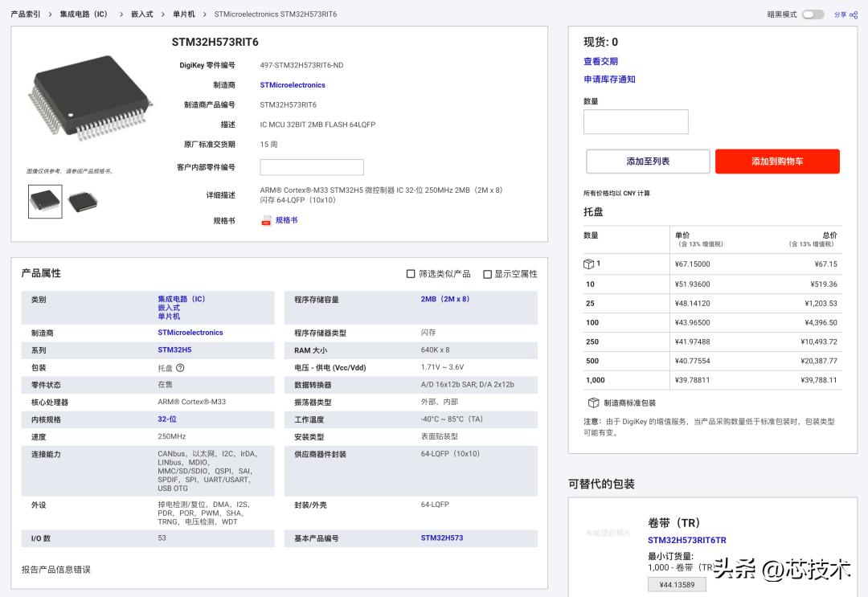
Task: Click the package box icon beside quantity 1
Action: click(588, 264)
